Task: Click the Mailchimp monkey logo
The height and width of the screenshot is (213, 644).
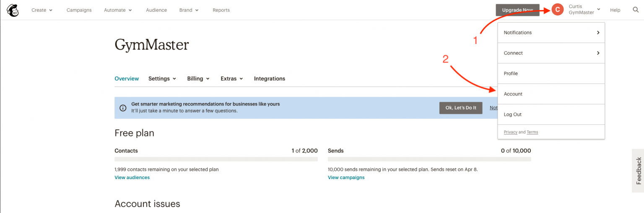Action: pos(13,10)
